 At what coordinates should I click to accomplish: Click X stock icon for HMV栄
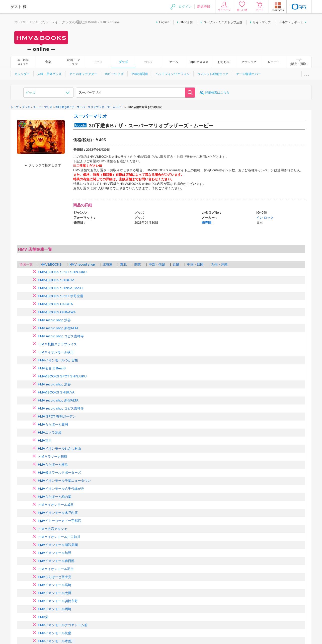[x=34, y=617]
